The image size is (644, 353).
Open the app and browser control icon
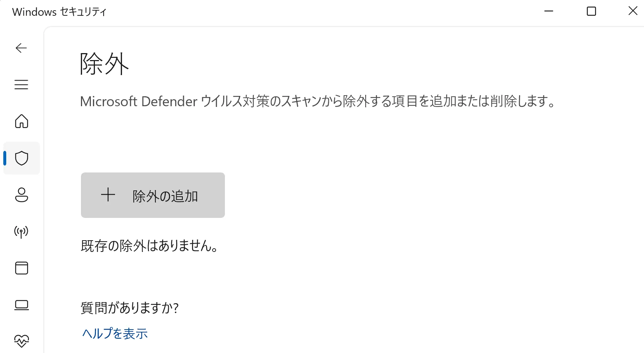pos(21,268)
